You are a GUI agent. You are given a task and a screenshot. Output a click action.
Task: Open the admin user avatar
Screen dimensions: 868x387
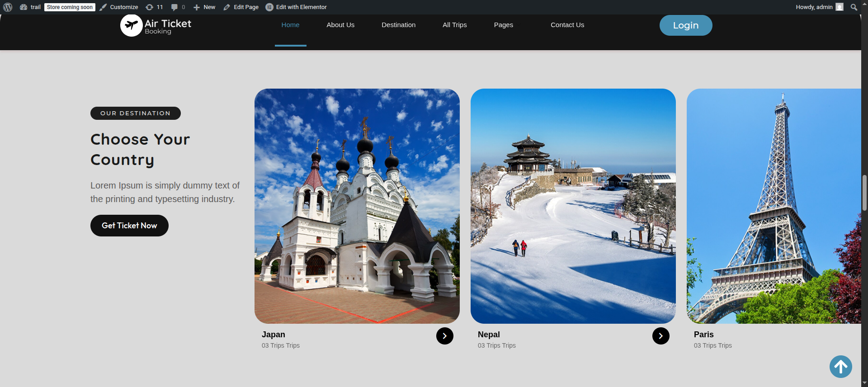(840, 7)
